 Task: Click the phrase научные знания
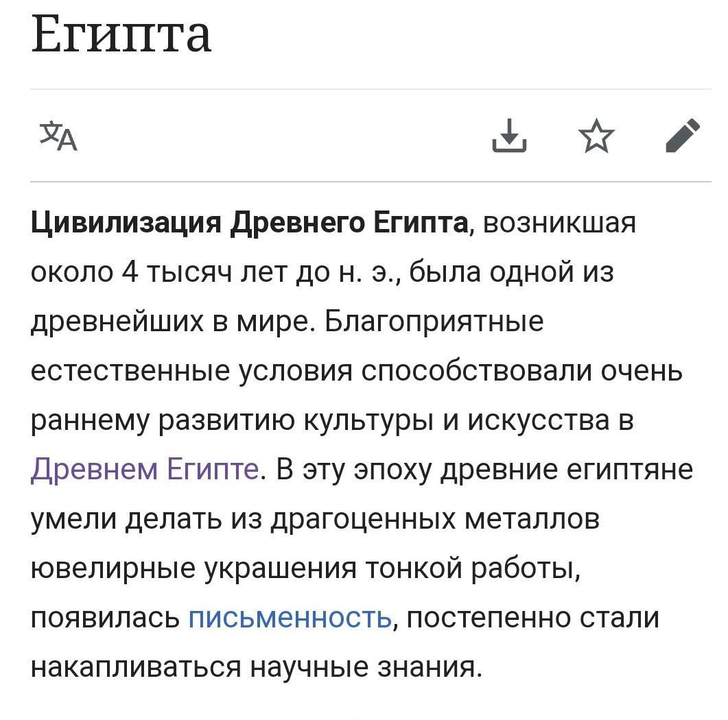pos(363,667)
